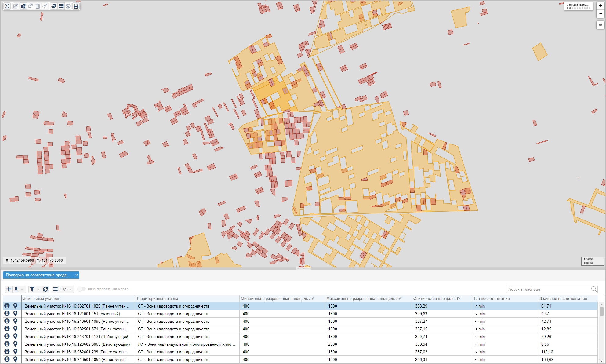Screen dimensions: 606x364
Task: Locate parcel 16:16:213501:1095 on map
Action: coord(15,321)
